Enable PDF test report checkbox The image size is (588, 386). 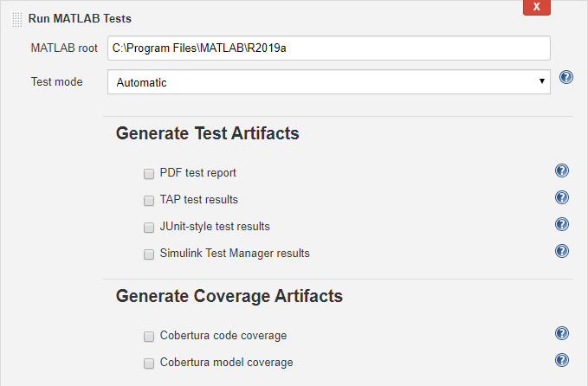pyautogui.click(x=149, y=173)
